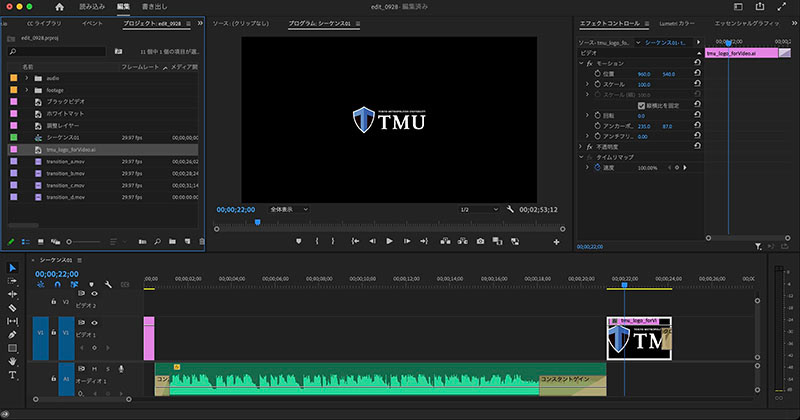Collapse the Time Remapping group
The width and height of the screenshot is (800, 420).
point(581,157)
